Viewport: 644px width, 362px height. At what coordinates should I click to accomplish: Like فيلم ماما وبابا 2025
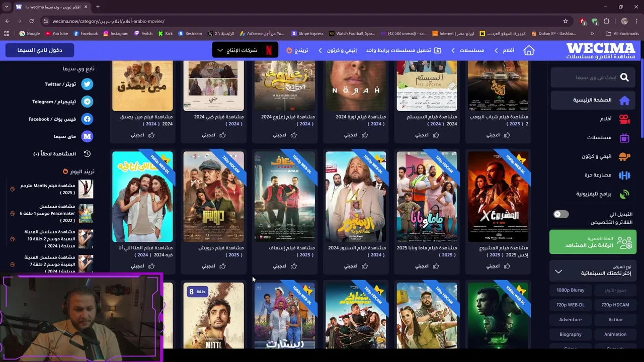(x=427, y=266)
